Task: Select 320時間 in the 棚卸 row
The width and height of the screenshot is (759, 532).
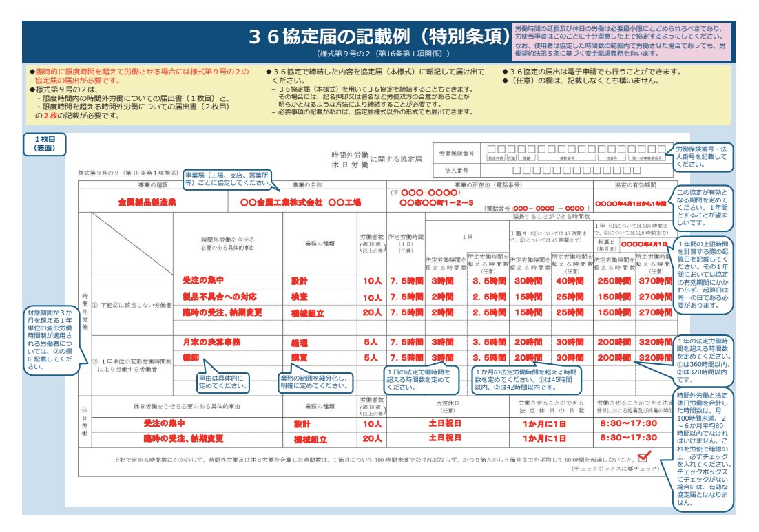Action: 655,358
